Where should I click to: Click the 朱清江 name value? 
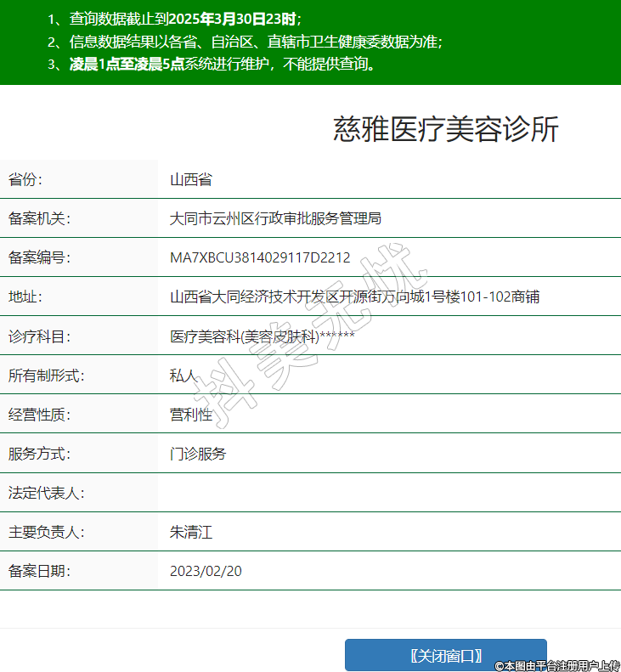click(x=190, y=533)
